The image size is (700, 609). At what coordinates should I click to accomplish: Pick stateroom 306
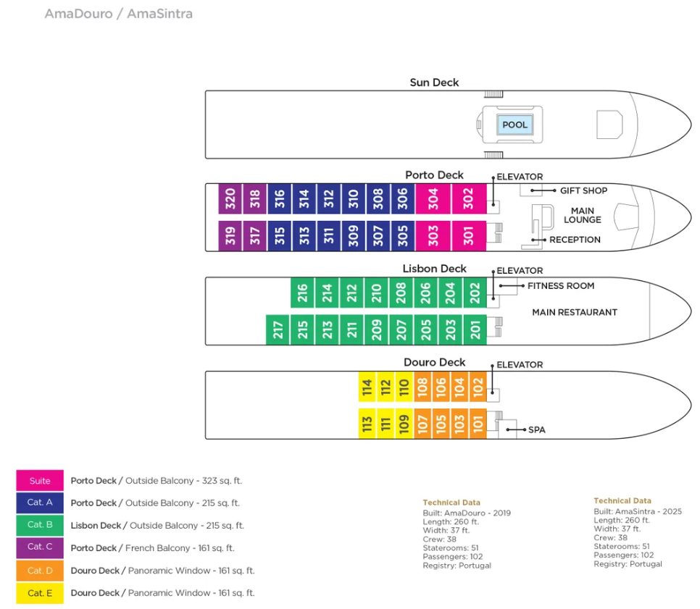click(403, 198)
